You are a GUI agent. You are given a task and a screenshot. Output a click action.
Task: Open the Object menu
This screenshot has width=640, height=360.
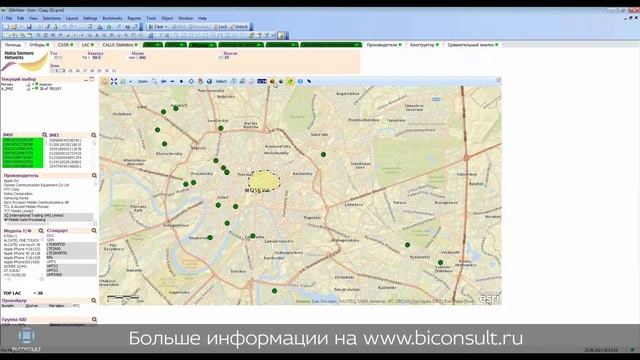167,18
